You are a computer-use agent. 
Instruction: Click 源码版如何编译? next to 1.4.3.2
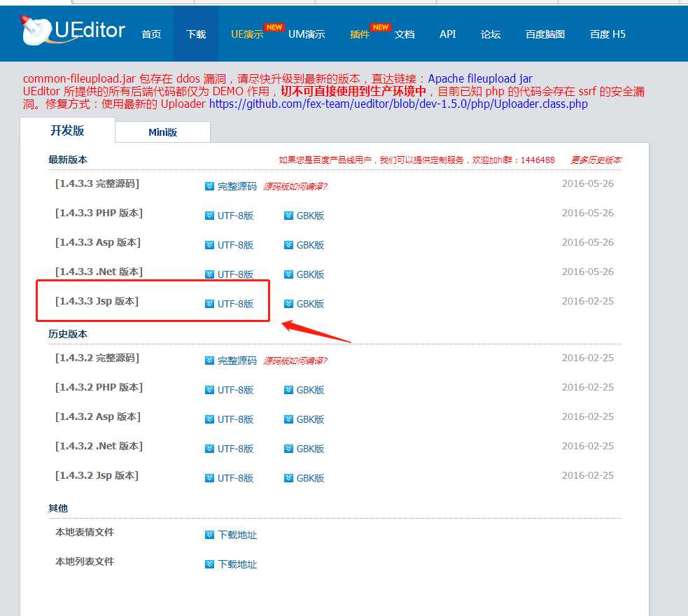(295, 361)
